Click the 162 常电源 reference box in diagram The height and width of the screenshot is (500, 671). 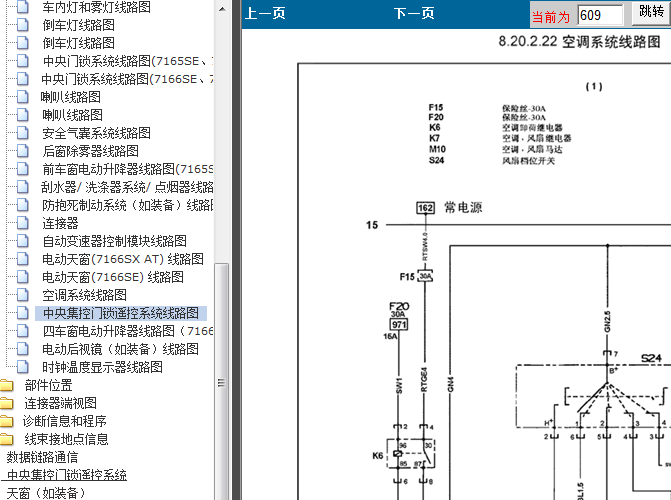pos(425,208)
